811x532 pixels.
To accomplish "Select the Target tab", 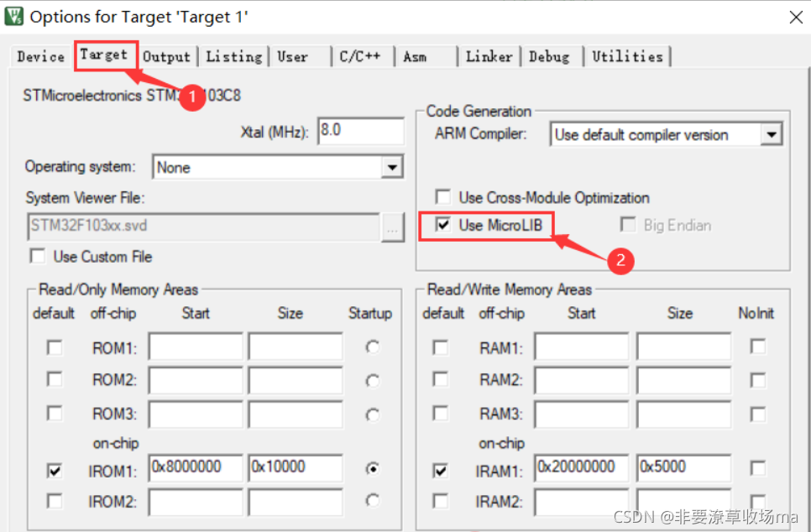I will point(104,55).
